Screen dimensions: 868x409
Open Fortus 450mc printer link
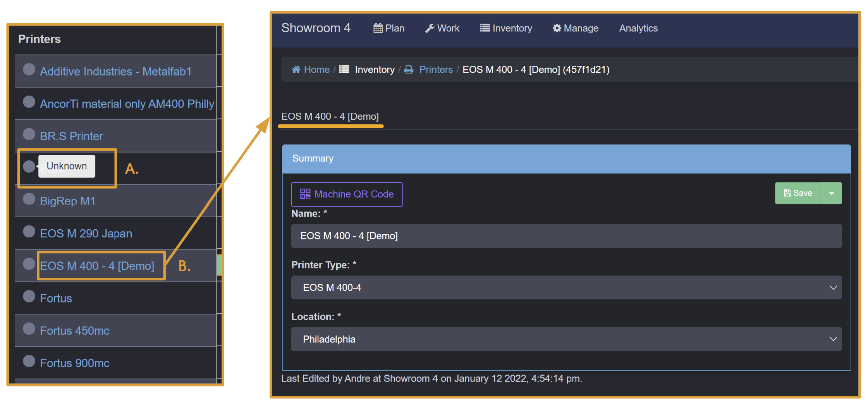coord(75,330)
